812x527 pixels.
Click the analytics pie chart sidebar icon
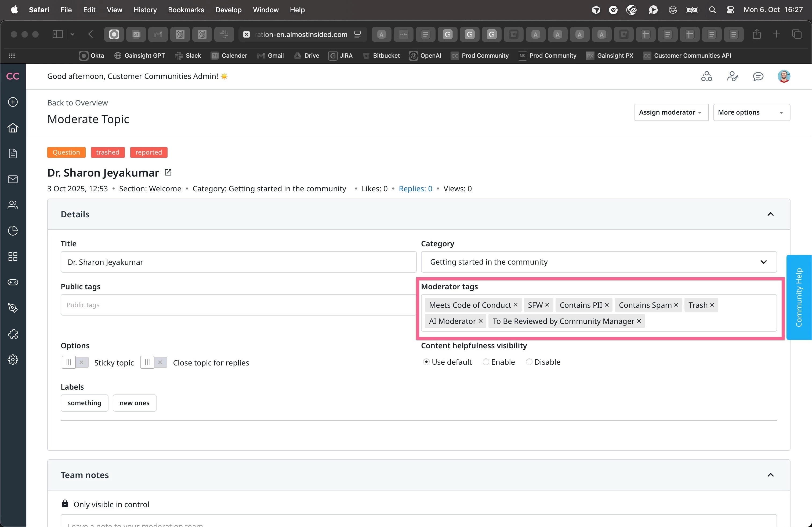coord(13,231)
